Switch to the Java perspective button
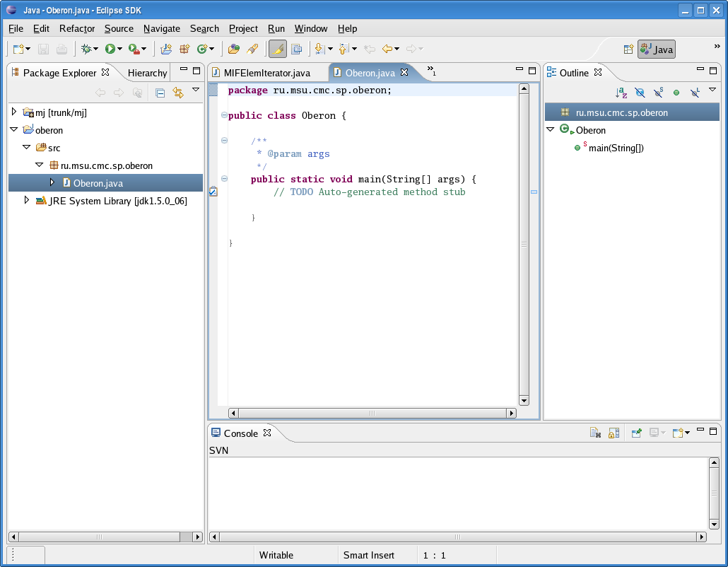728x567 pixels. pos(656,49)
